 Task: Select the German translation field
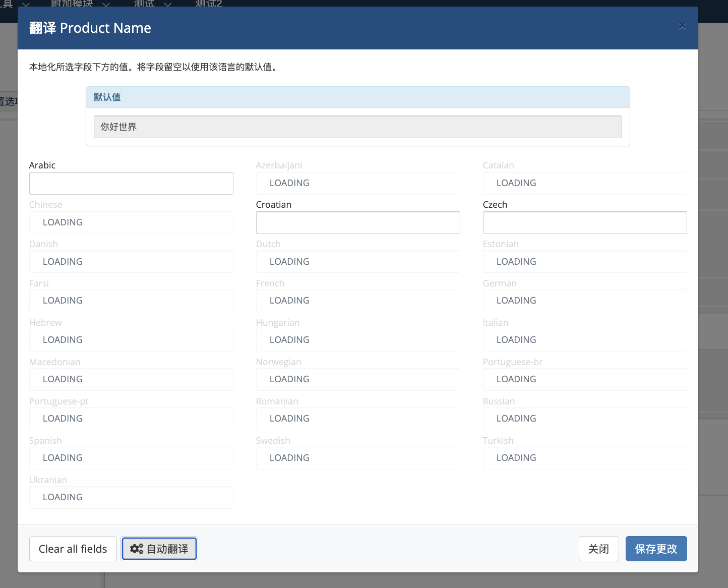coord(585,301)
